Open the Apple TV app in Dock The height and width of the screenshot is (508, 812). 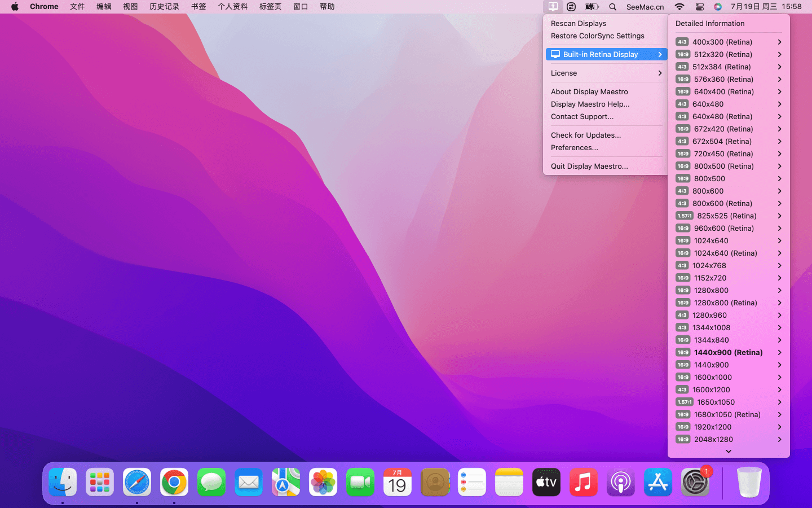[x=546, y=483]
